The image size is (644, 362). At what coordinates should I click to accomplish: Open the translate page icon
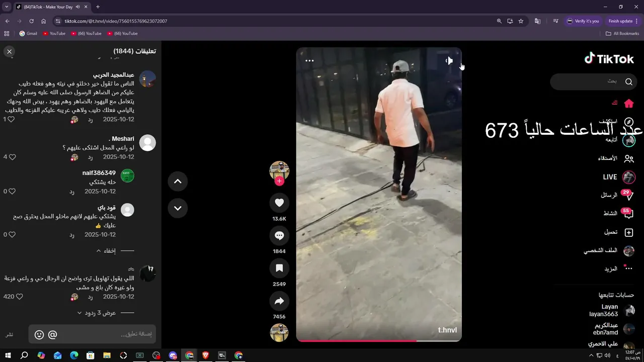tap(537, 21)
